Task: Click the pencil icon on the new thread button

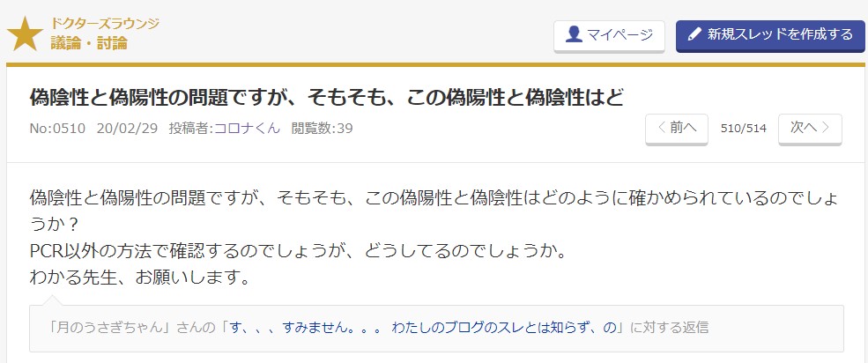Action: tap(694, 35)
